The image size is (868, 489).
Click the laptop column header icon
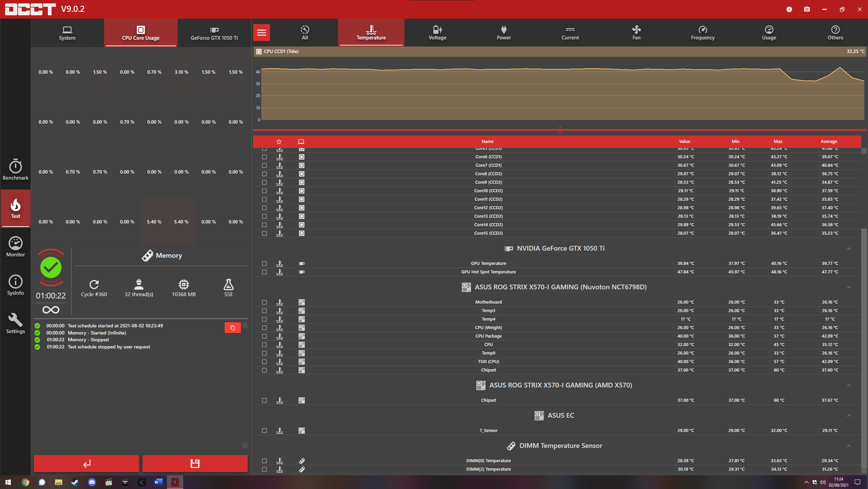301,142
